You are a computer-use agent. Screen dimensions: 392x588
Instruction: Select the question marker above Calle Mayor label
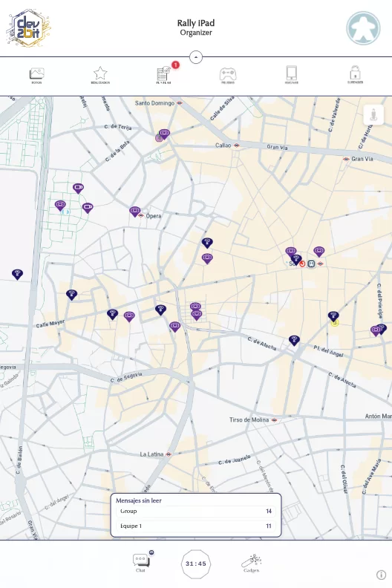pyautogui.click(x=72, y=295)
